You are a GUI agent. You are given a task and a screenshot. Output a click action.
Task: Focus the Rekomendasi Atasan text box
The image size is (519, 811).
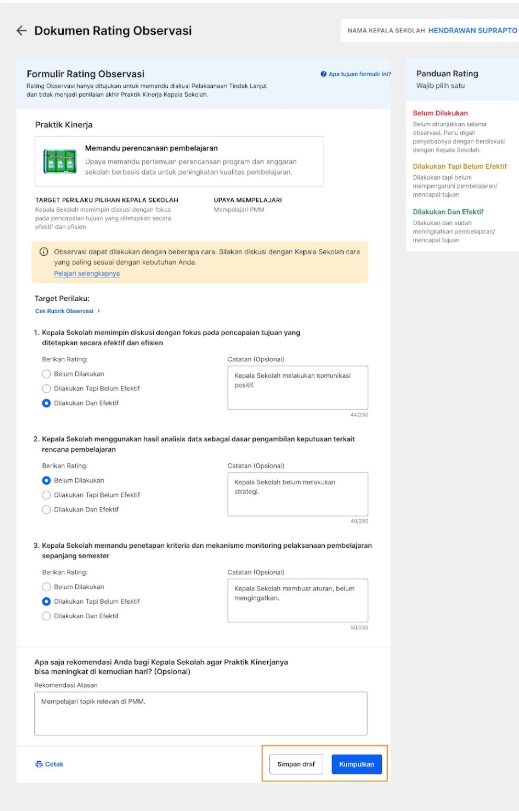(x=201, y=713)
